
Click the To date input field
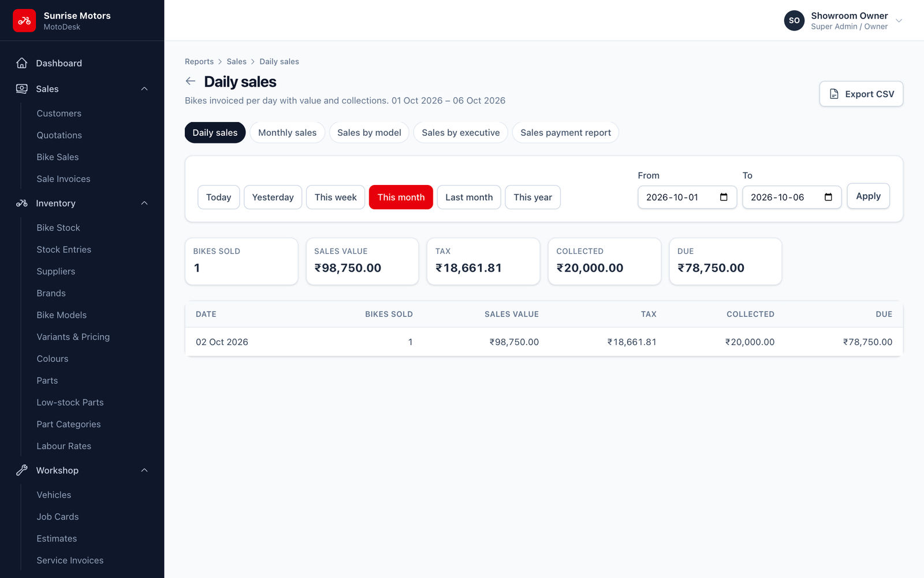coord(792,197)
